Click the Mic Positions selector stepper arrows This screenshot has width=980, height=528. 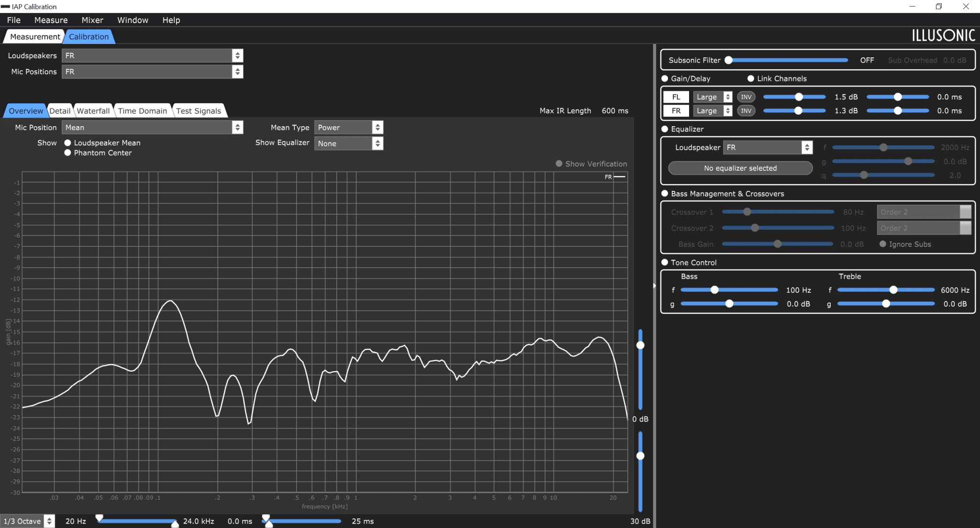237,72
